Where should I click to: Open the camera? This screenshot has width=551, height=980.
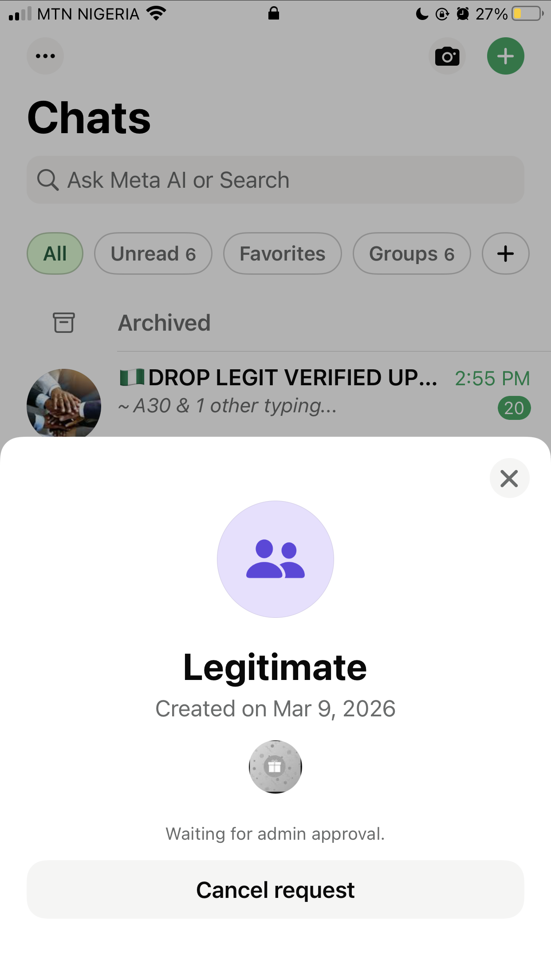pyautogui.click(x=447, y=56)
